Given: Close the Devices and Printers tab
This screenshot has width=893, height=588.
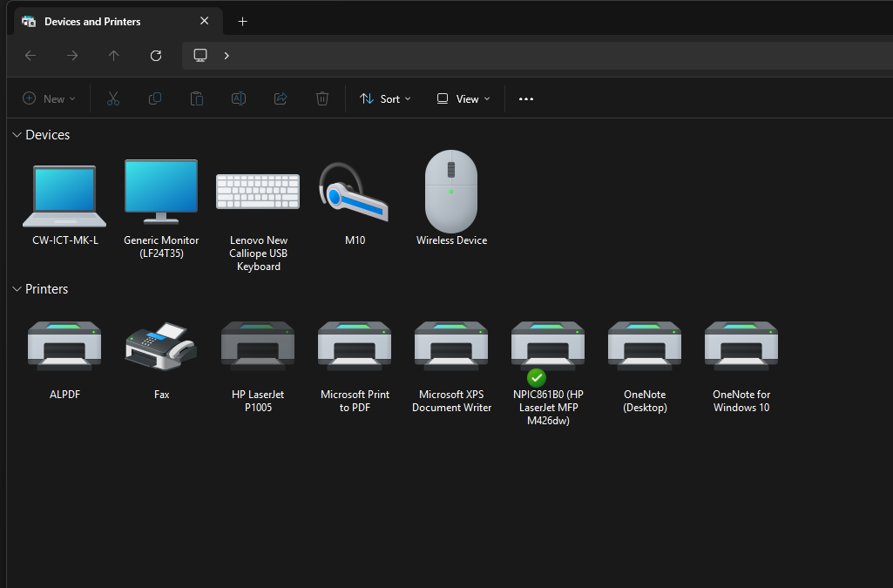Looking at the screenshot, I should 205,21.
